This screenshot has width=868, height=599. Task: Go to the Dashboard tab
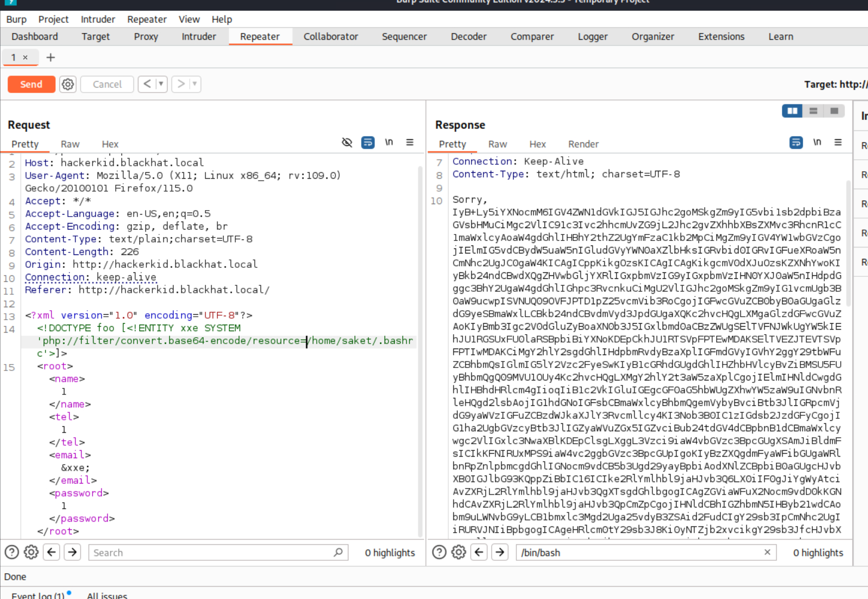click(35, 36)
